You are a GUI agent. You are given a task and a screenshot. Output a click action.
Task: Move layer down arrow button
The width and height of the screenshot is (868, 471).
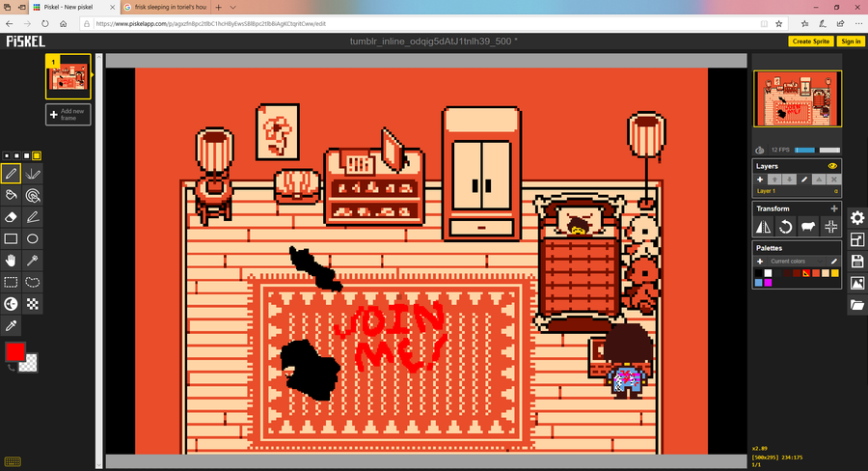(789, 180)
